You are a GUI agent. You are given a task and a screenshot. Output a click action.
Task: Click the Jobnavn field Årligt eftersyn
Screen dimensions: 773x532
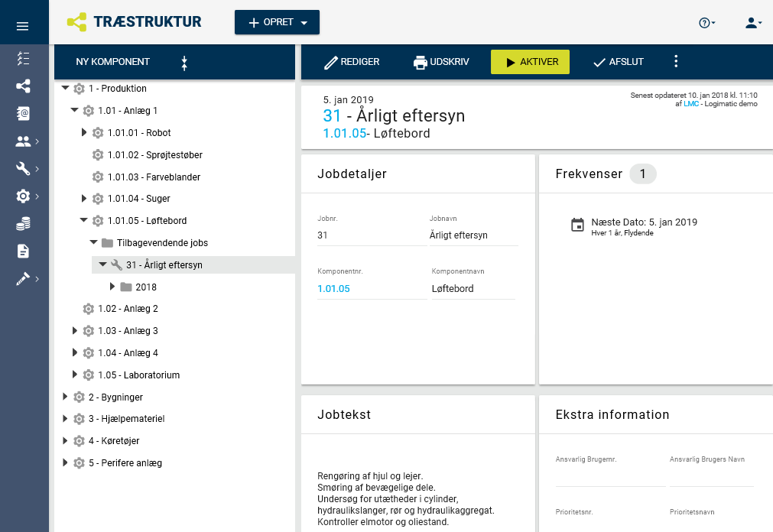[474, 235]
